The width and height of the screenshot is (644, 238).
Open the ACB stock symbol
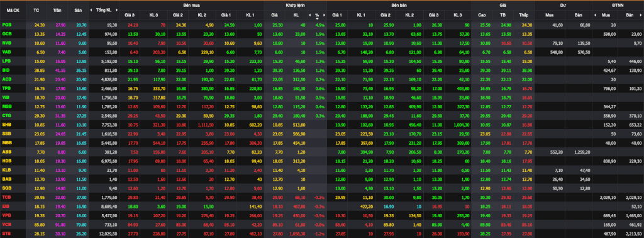tap(7, 79)
